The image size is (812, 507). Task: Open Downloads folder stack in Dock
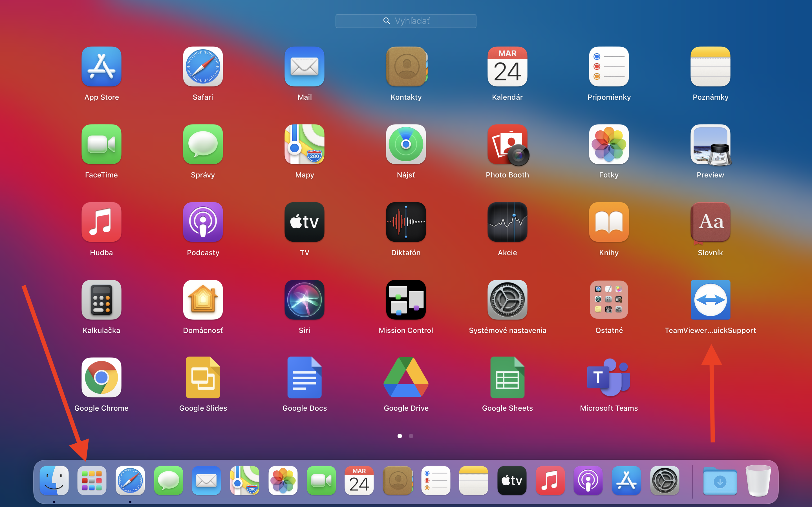click(x=720, y=481)
